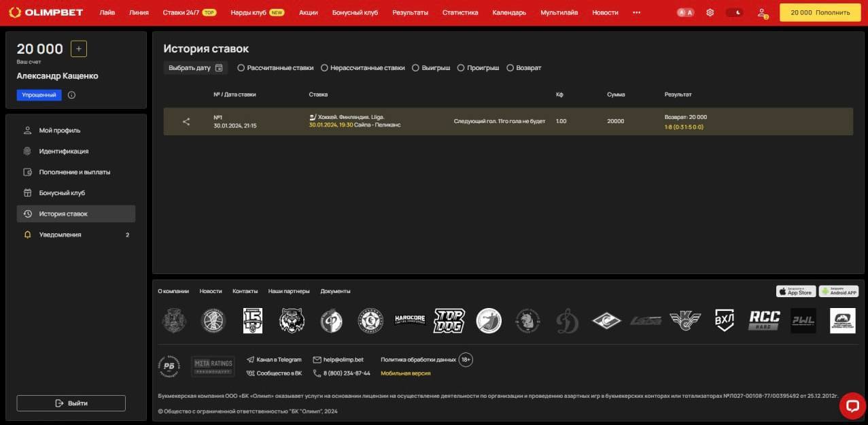
Task: Click the 15 partner logo
Action: click(x=253, y=320)
